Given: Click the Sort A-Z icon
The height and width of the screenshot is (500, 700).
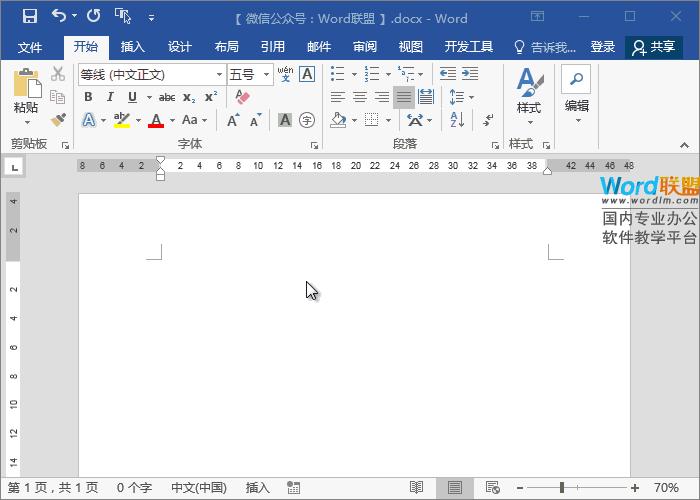Looking at the screenshot, I should [x=457, y=120].
